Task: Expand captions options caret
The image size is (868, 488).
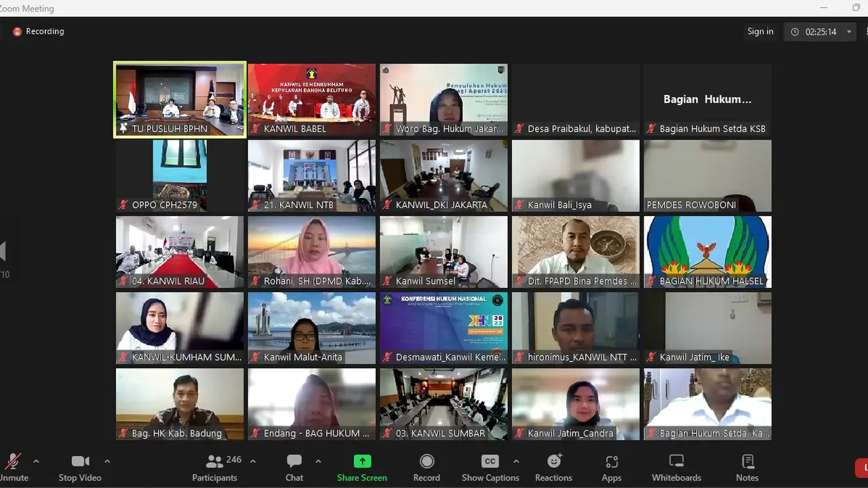Action: [x=516, y=462]
